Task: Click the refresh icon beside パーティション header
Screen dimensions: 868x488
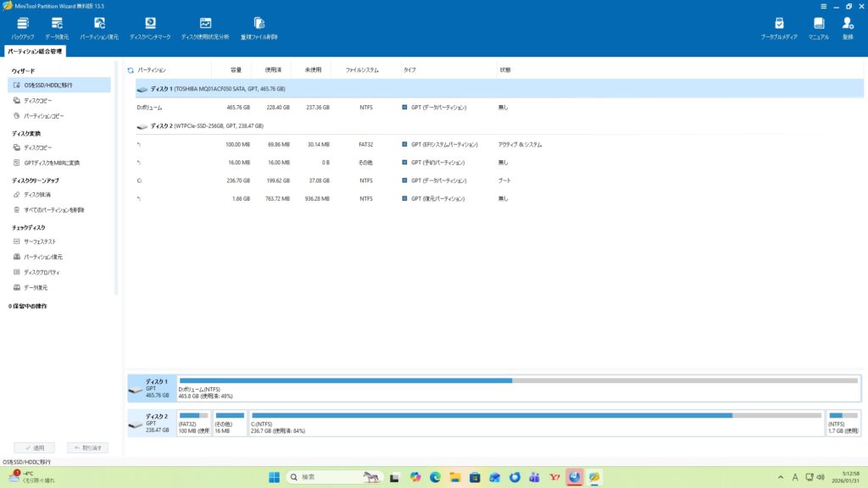Action: [x=131, y=70]
